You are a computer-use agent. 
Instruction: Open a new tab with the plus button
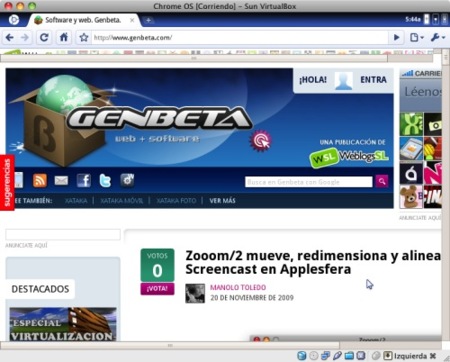pyautogui.click(x=148, y=20)
